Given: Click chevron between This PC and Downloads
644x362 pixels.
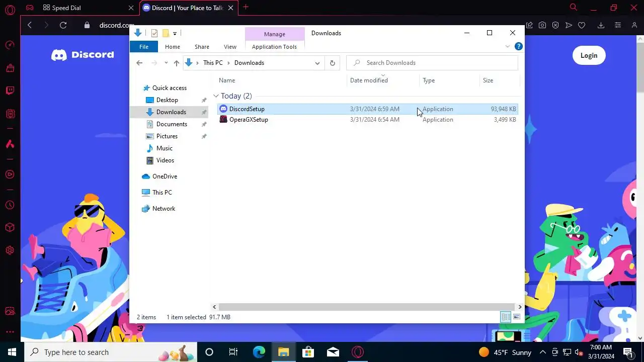Looking at the screenshot, I should tap(228, 63).
